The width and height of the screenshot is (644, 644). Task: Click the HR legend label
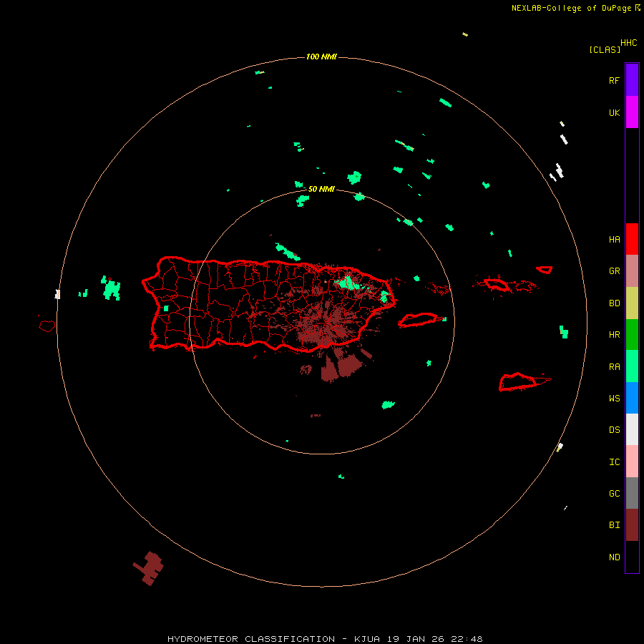[x=614, y=335]
